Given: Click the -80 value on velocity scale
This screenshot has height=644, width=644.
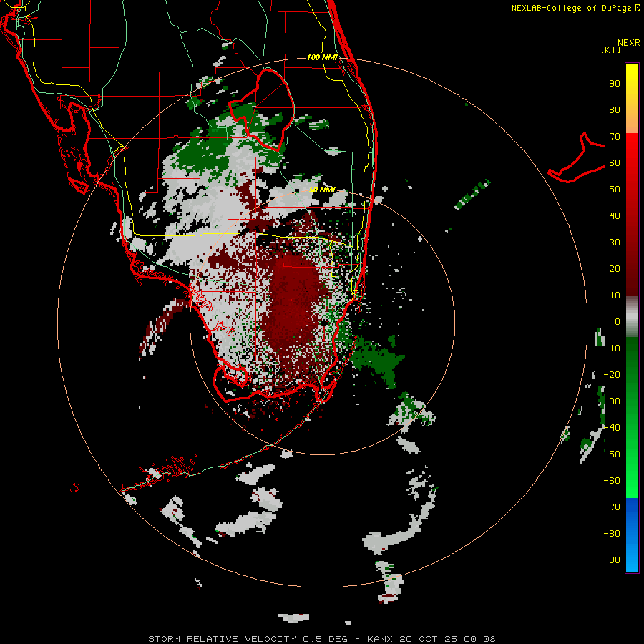Looking at the screenshot, I should 612,534.
